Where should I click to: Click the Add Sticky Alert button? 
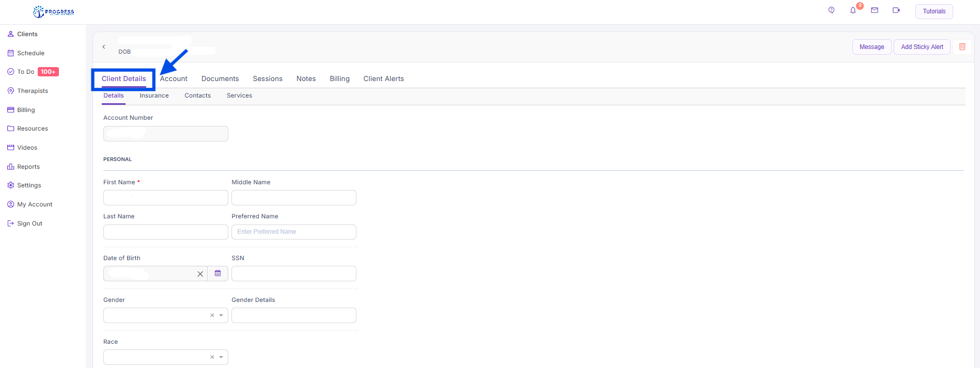[922, 47]
